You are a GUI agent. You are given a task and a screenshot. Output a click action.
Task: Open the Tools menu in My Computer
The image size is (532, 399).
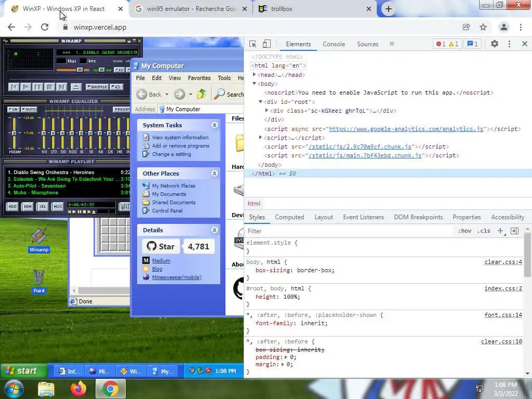pos(224,78)
